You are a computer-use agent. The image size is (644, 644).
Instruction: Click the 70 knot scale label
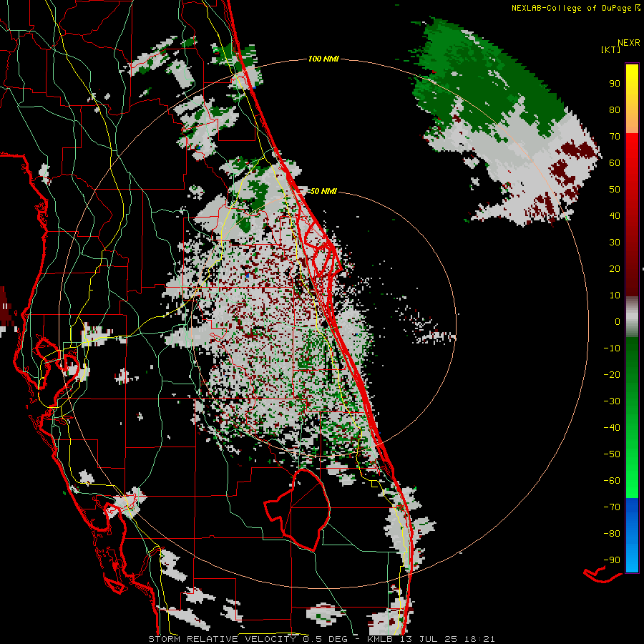coord(615,137)
